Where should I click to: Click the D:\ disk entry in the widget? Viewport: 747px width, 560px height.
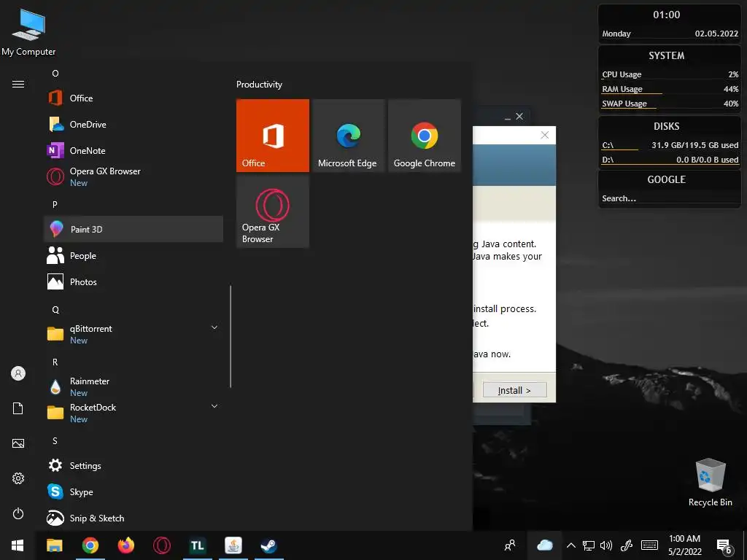click(x=670, y=160)
